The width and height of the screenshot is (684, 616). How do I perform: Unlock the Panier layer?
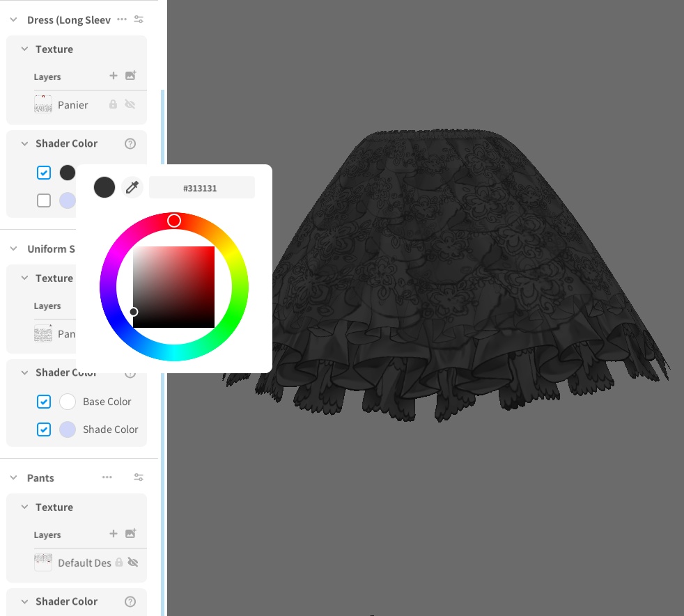113,104
